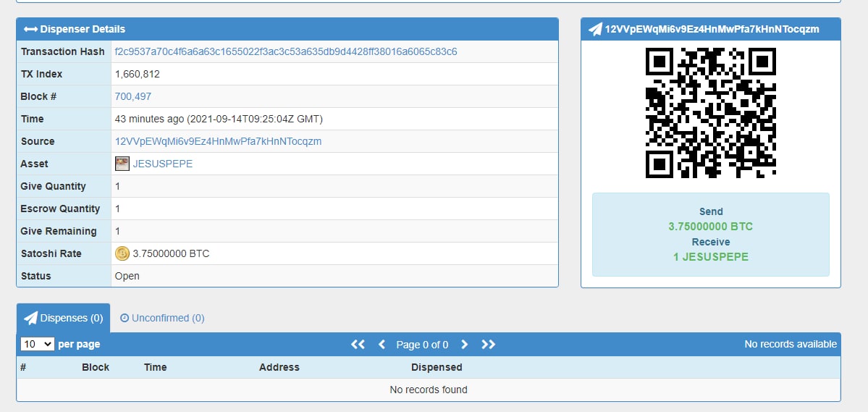Click the Escrow Quantity row label
This screenshot has height=412, width=868.
[60, 209]
